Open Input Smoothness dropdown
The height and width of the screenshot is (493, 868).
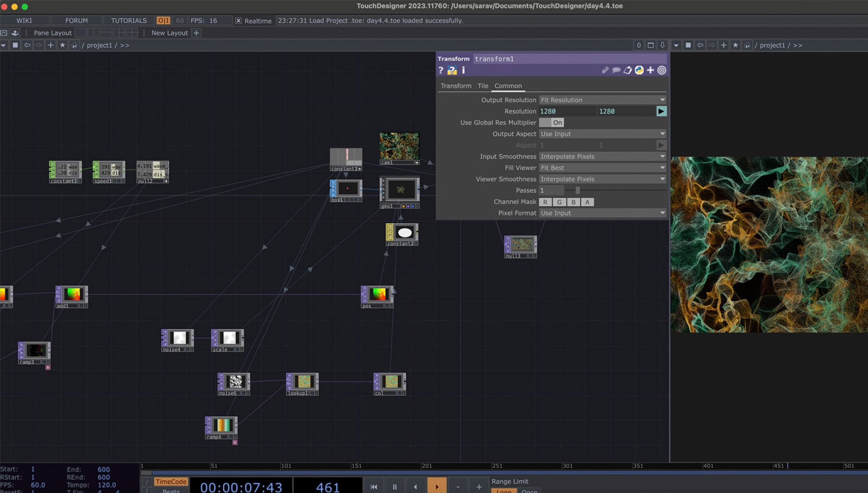pyautogui.click(x=603, y=156)
